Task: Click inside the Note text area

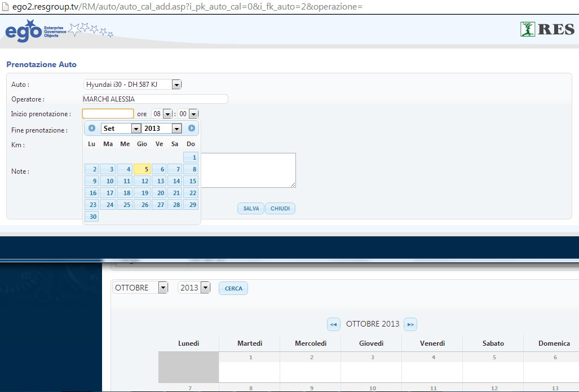Action: pos(248,170)
